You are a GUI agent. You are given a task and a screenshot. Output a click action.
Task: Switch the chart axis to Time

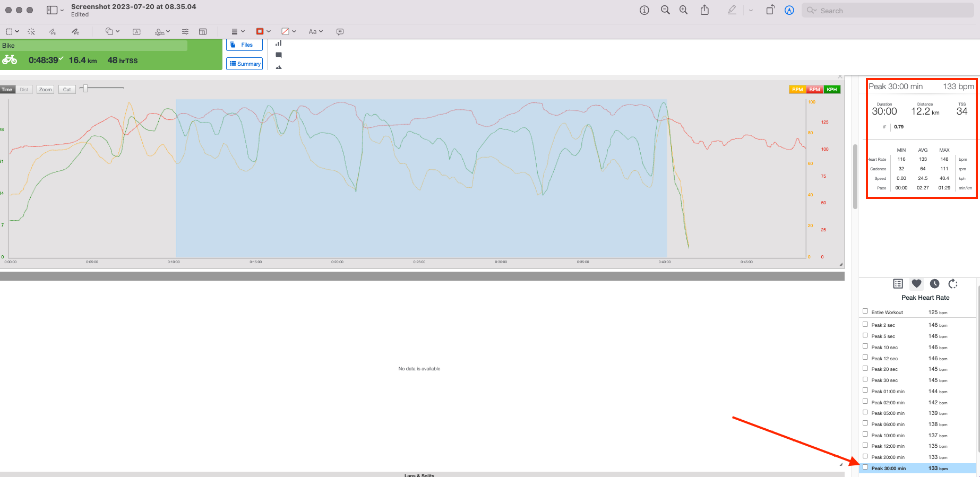7,89
